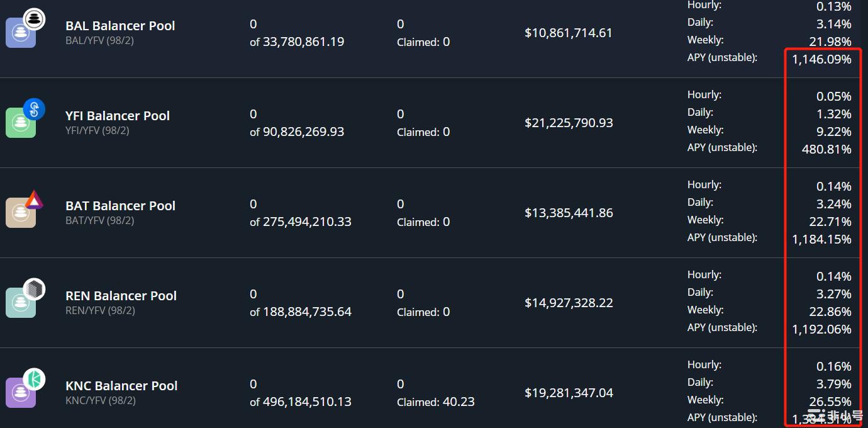Open the REN Balancer Pool title
868x428 pixels.
pyautogui.click(x=121, y=296)
